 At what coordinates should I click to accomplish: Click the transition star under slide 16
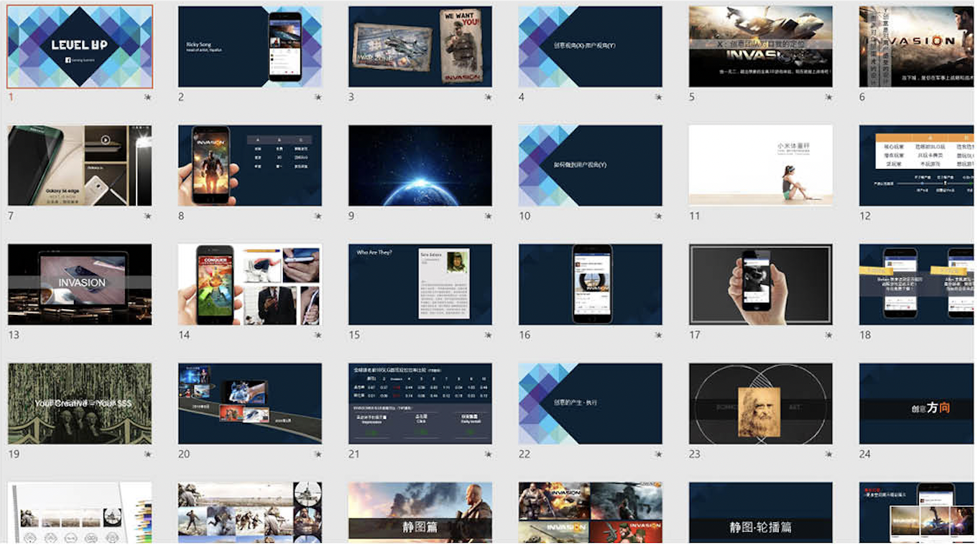tap(658, 335)
